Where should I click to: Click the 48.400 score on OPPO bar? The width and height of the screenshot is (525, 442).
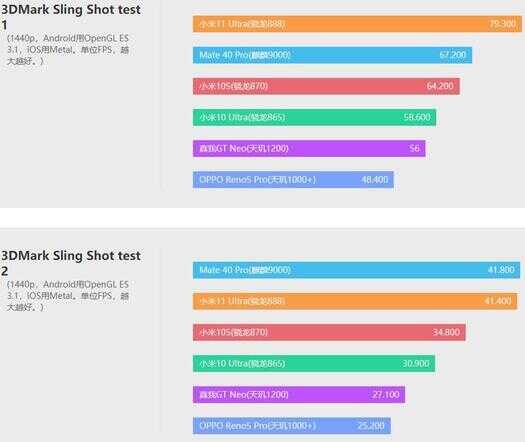click(375, 179)
